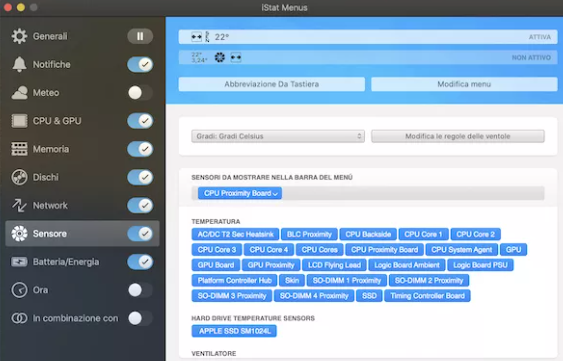
Task: Click the Notifiche bell icon
Action: pyautogui.click(x=19, y=64)
